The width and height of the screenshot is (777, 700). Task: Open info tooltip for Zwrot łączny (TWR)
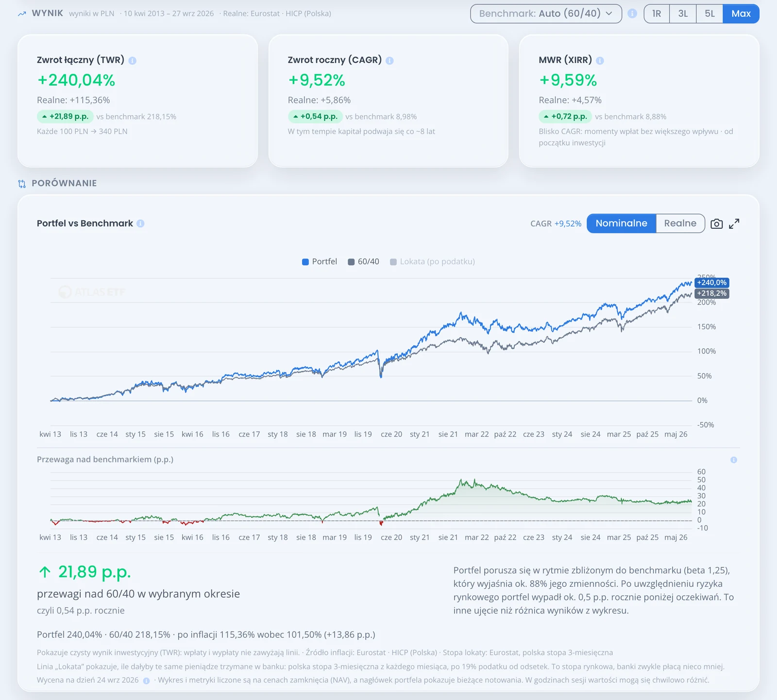point(133,61)
